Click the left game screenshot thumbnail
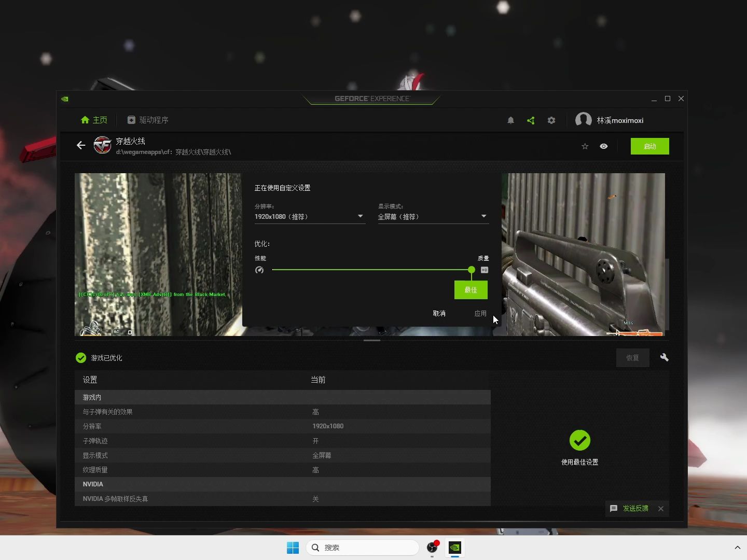This screenshot has width=747, height=560. [x=158, y=255]
